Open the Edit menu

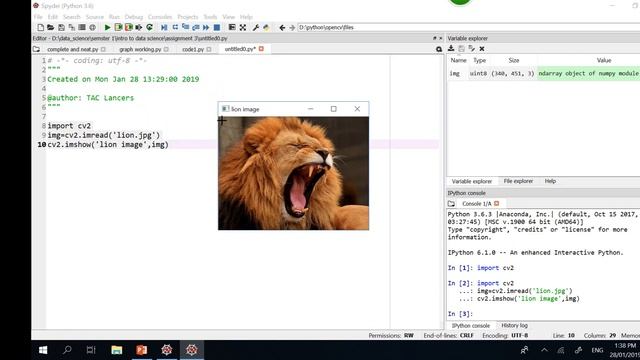click(53, 17)
